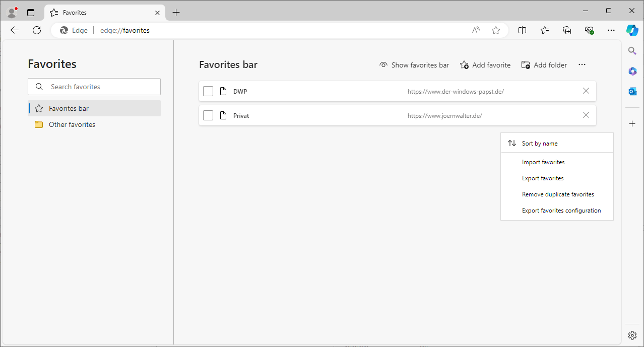Tick the Privat favorite checkbox
The width and height of the screenshot is (644, 347).
click(x=208, y=115)
